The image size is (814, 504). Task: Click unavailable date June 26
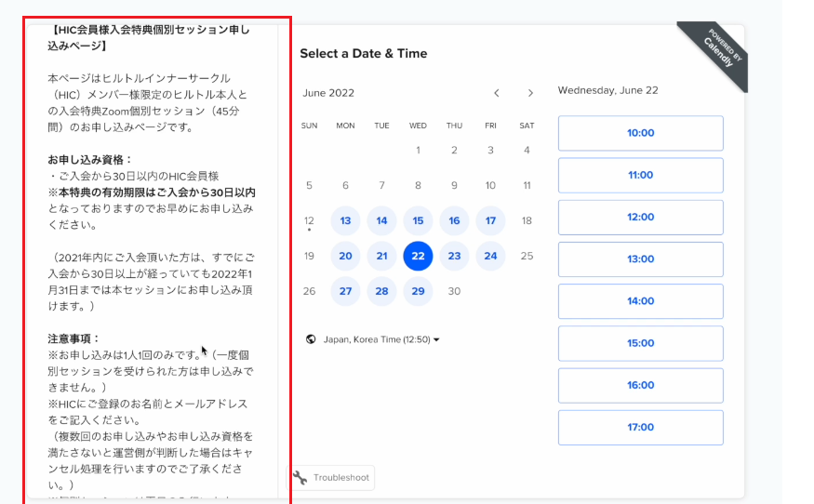coord(309,291)
